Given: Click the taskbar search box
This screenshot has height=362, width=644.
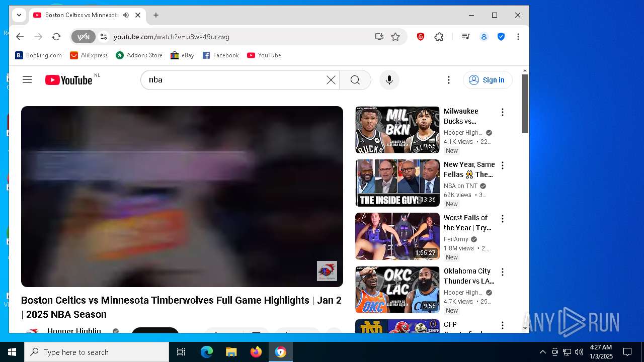Looking at the screenshot, I should 97,352.
